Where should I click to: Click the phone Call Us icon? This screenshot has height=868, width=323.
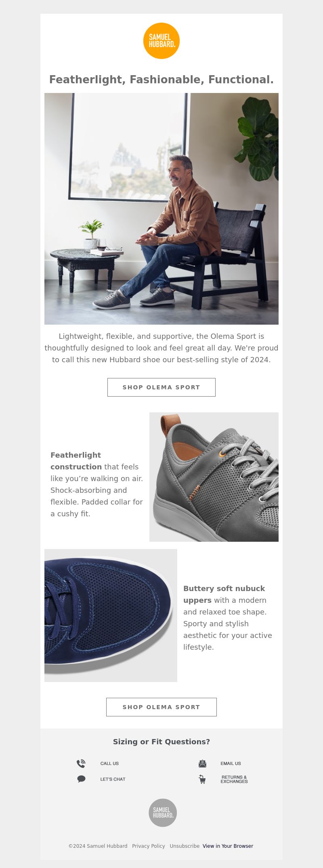pyautogui.click(x=81, y=763)
